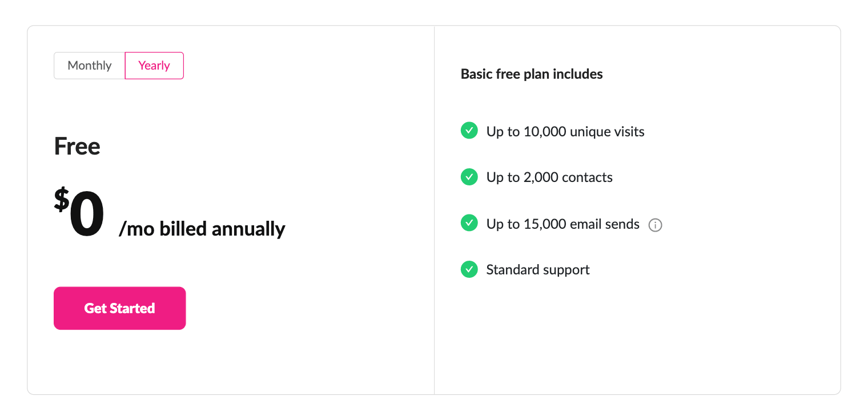The height and width of the screenshot is (417, 868).
Task: Click the large zero price digit
Action: pos(87,214)
